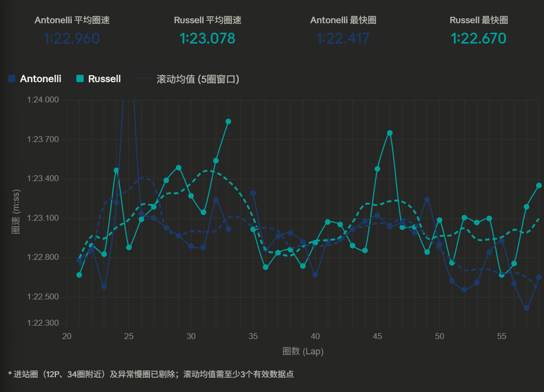Viewport: 544px width, 392px height.
Task: Toggle the 滚动均值 (5圈窗口) legend entry
Action: point(188,79)
